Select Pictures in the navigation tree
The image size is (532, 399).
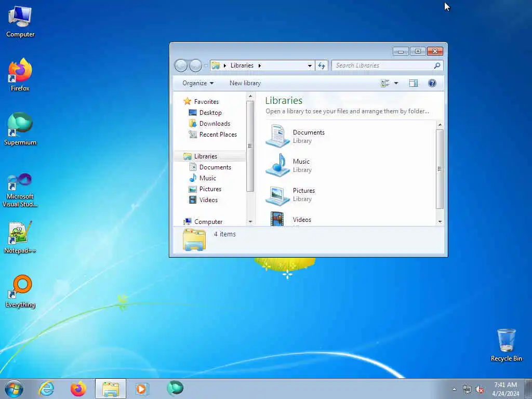(205, 189)
